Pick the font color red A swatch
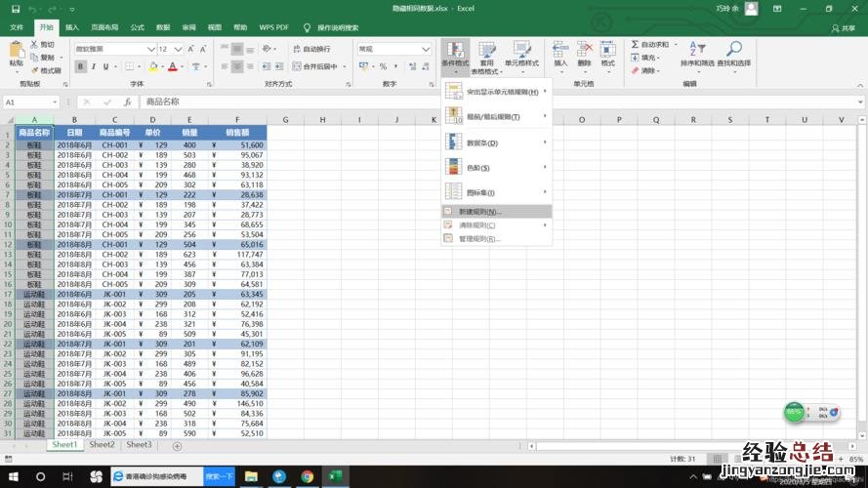This screenshot has height=488, width=868. point(171,66)
